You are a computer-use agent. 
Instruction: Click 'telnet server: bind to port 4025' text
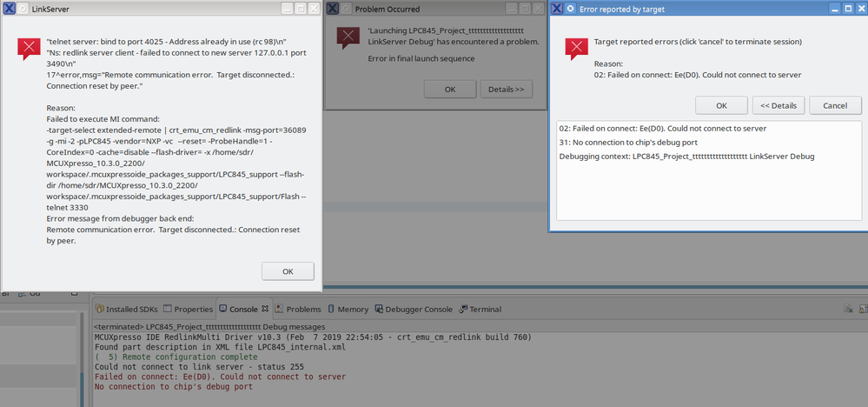[166, 42]
